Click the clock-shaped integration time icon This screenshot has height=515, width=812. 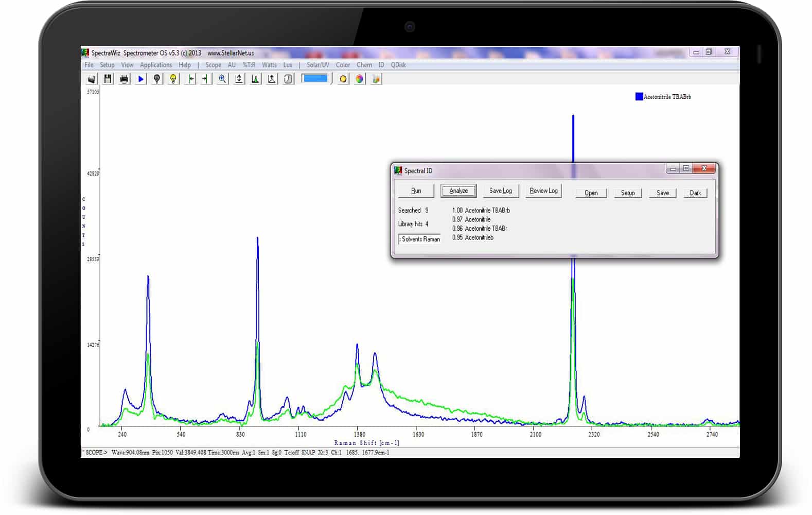(x=288, y=79)
